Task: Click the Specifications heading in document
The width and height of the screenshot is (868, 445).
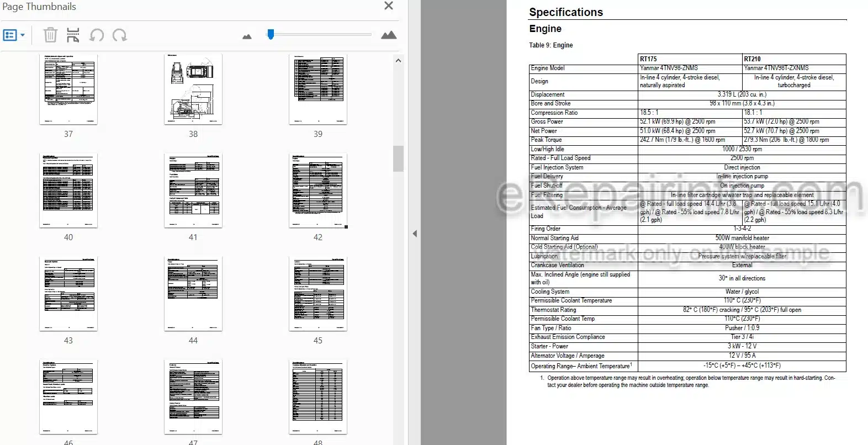Action: pos(566,12)
